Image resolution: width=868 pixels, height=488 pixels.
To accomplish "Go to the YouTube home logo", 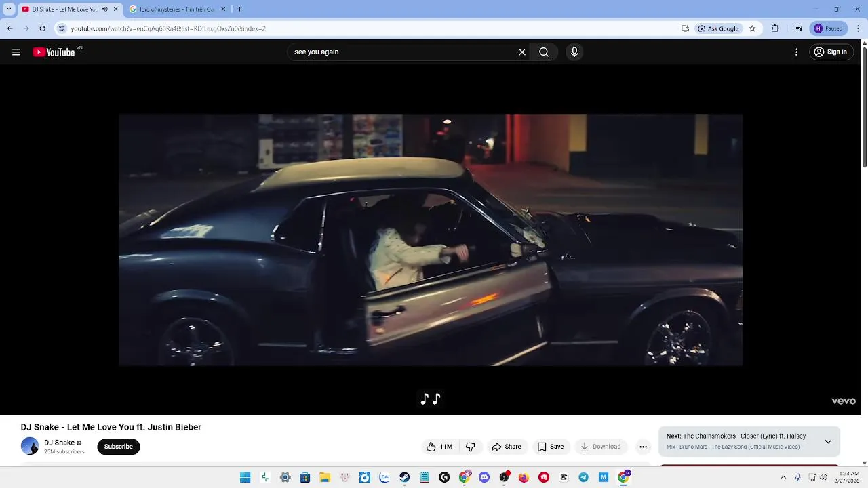I will point(54,52).
